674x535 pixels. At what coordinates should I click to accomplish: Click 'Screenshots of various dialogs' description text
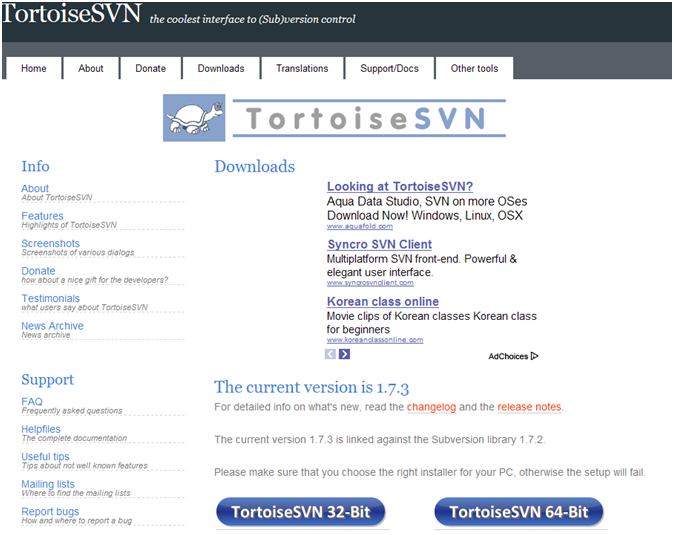(x=78, y=253)
